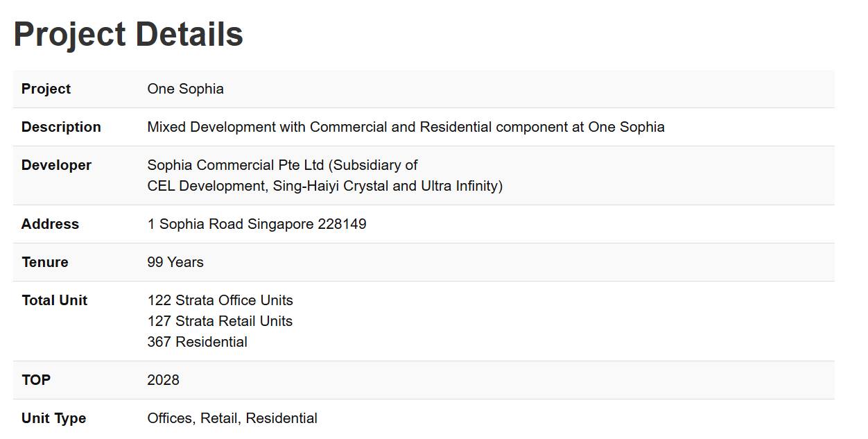
Task: Select the Address label
Action: (x=50, y=224)
